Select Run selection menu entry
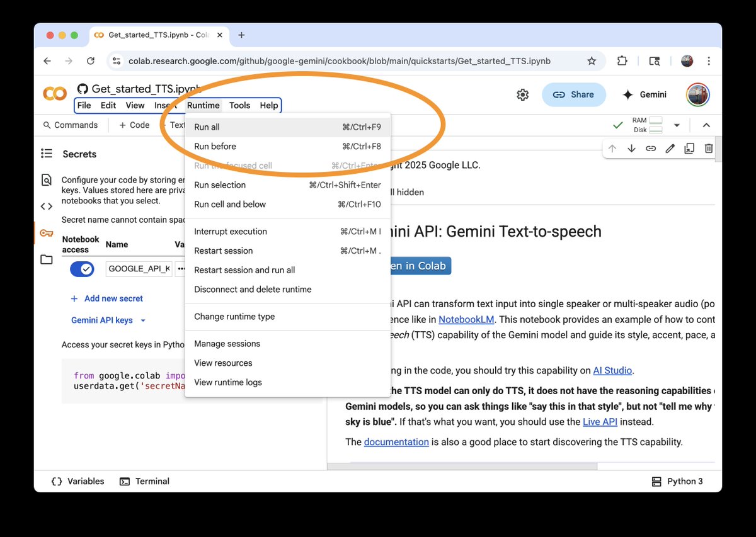 coord(288,185)
